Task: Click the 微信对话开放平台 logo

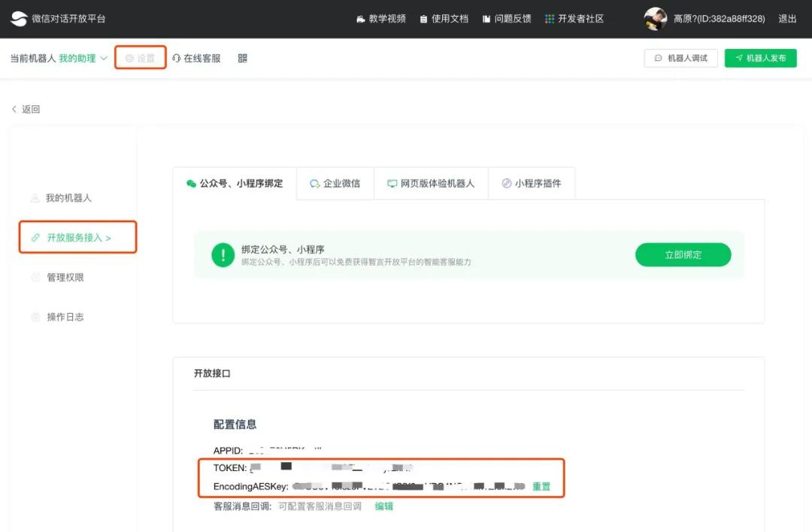Action: click(20, 18)
